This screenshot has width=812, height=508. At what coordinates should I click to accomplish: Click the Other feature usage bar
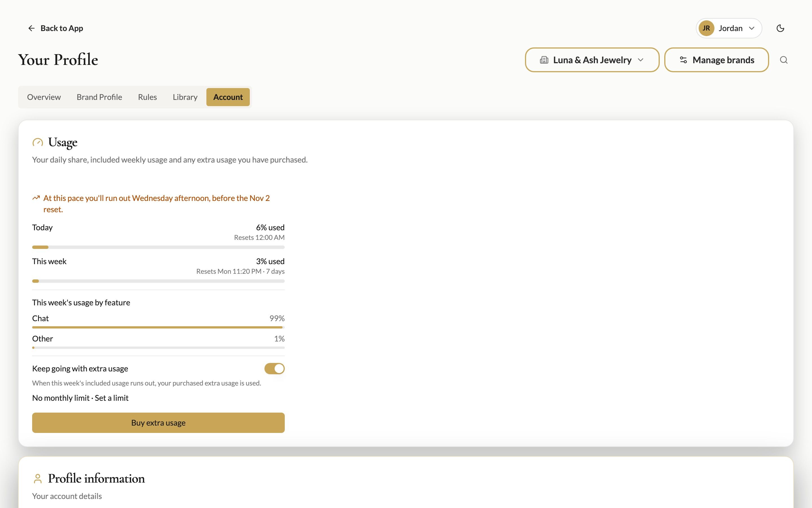point(158,348)
